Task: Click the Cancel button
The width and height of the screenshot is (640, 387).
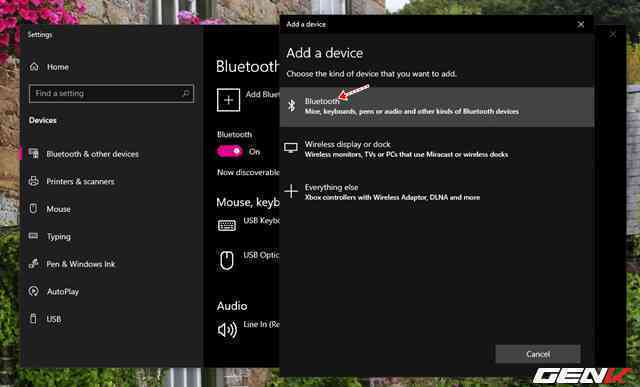Action: click(x=538, y=354)
